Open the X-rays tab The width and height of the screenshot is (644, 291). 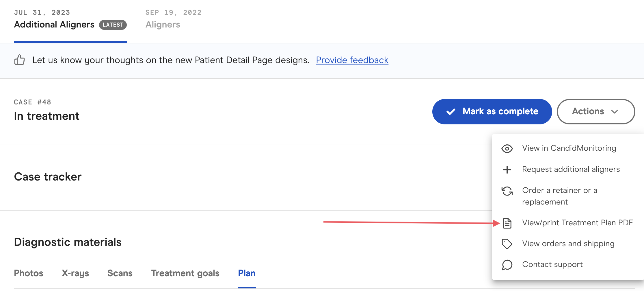[75, 273]
